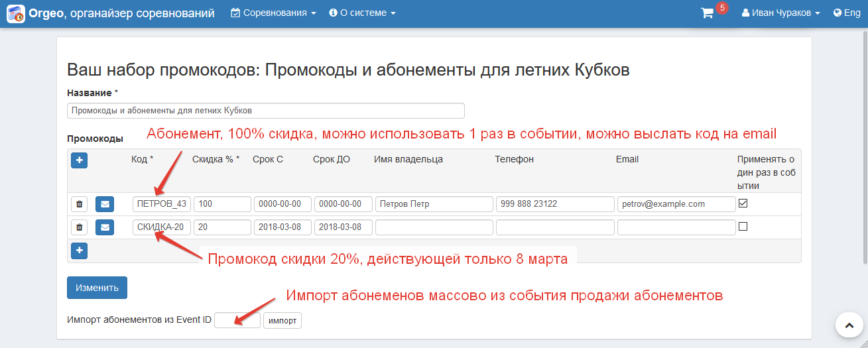Click the Импорт абонементов из Event ID label
868x348 pixels.
pos(139,319)
